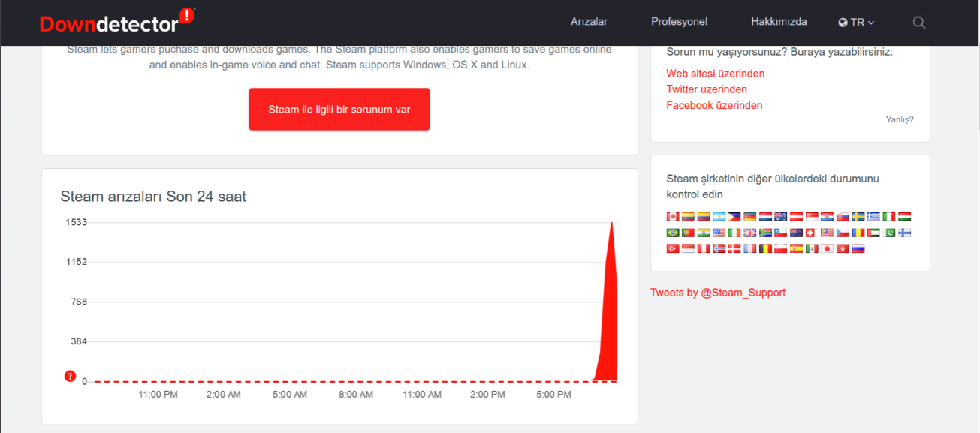Click the red question mark baseline icon
This screenshot has height=433, width=980.
pos(71,376)
